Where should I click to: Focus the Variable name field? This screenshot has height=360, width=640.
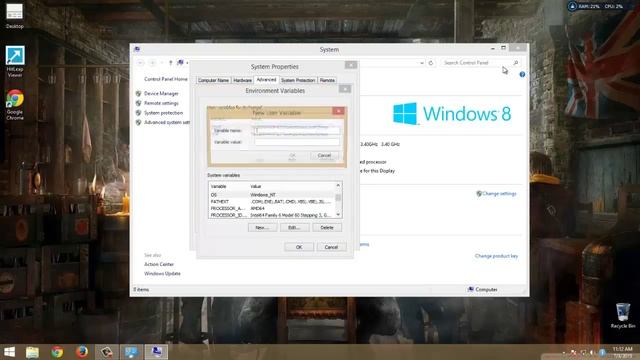click(297, 131)
